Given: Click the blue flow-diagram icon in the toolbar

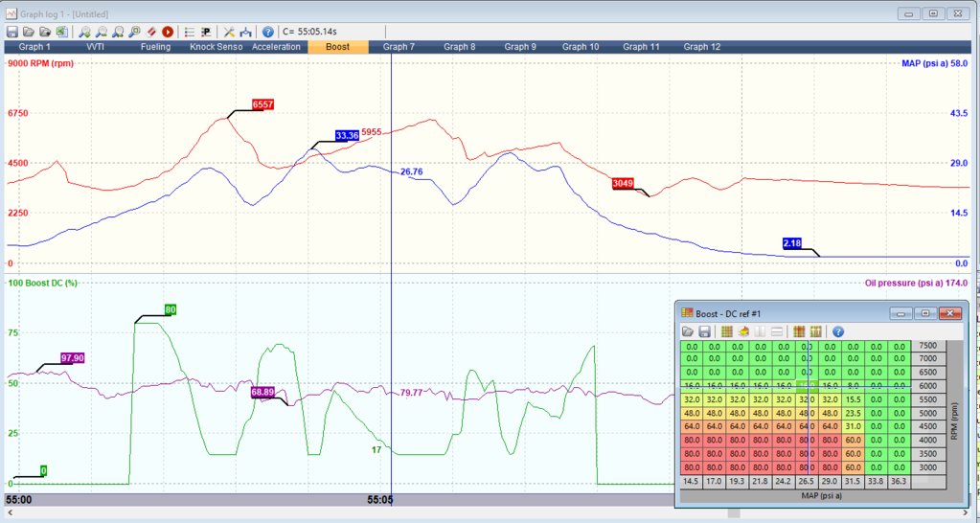Looking at the screenshot, I should point(245,32).
